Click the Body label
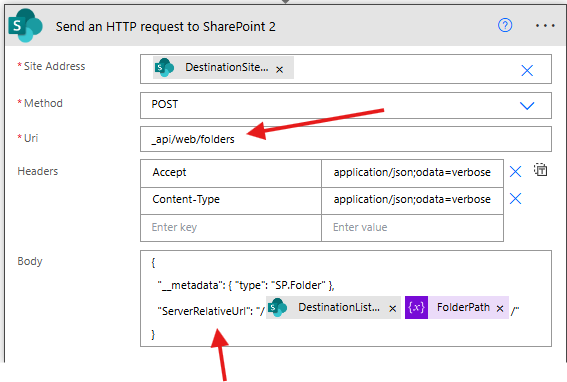Image resolution: width=567 pixels, height=382 pixels. coord(30,261)
